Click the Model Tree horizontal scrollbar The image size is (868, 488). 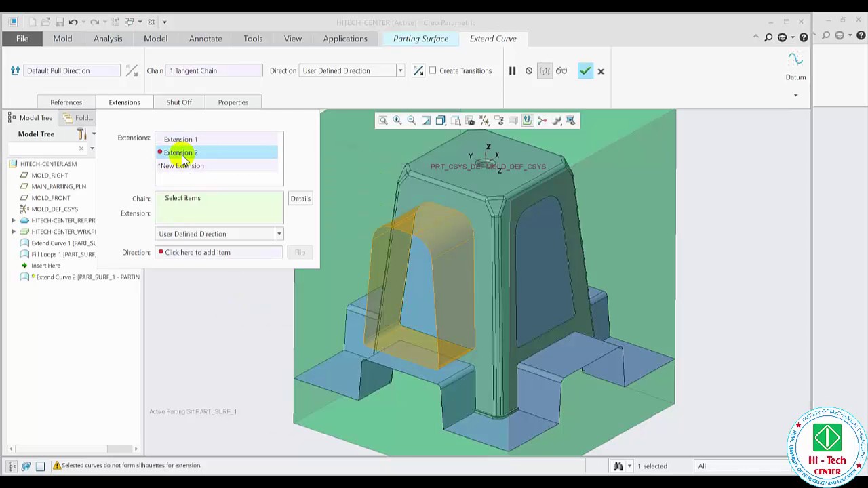[x=73, y=449]
